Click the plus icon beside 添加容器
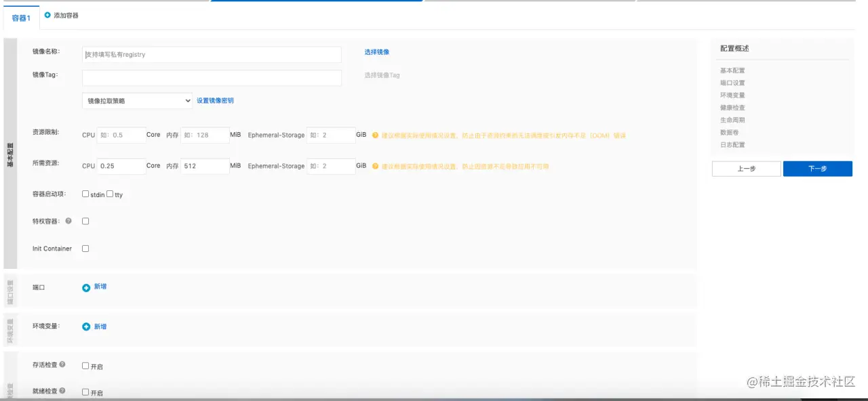Image resolution: width=868 pixels, height=401 pixels. tap(47, 15)
